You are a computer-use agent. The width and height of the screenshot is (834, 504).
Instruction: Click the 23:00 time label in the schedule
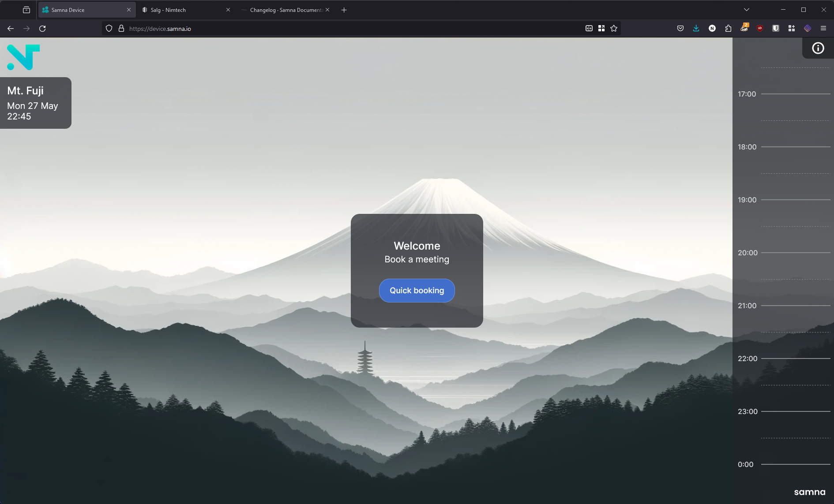pos(748,411)
